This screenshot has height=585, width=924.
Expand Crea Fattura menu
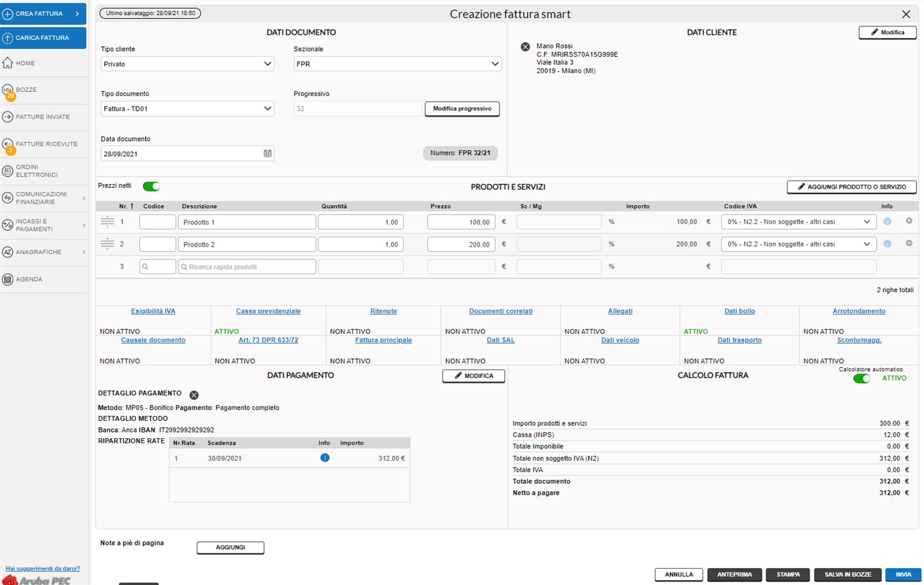click(77, 14)
